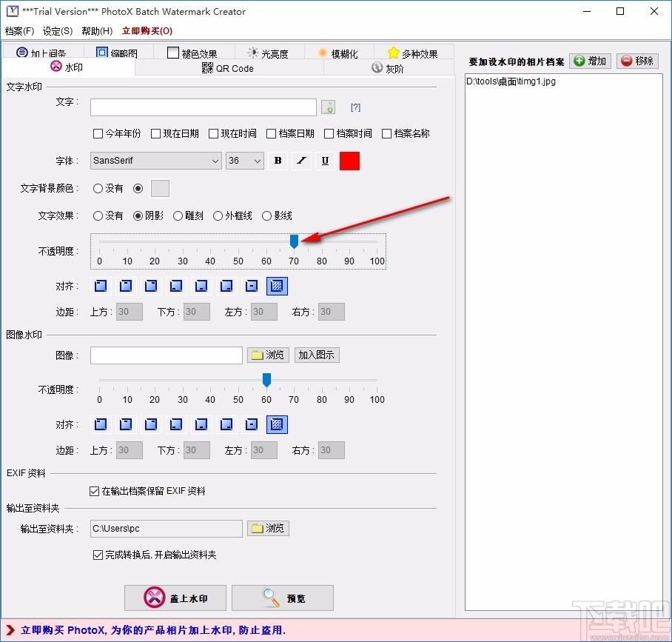Switch to the 水印 tab
The image size is (672, 642).
pyautogui.click(x=69, y=67)
